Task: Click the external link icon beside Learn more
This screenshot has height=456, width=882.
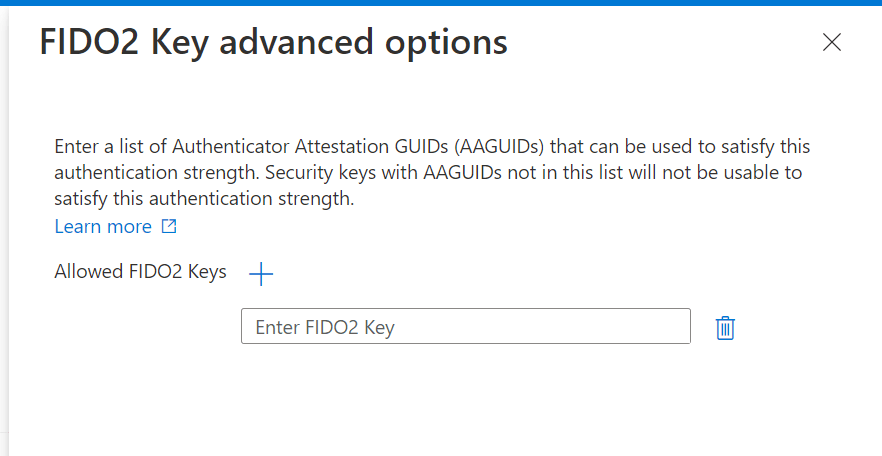Action: coord(169,227)
